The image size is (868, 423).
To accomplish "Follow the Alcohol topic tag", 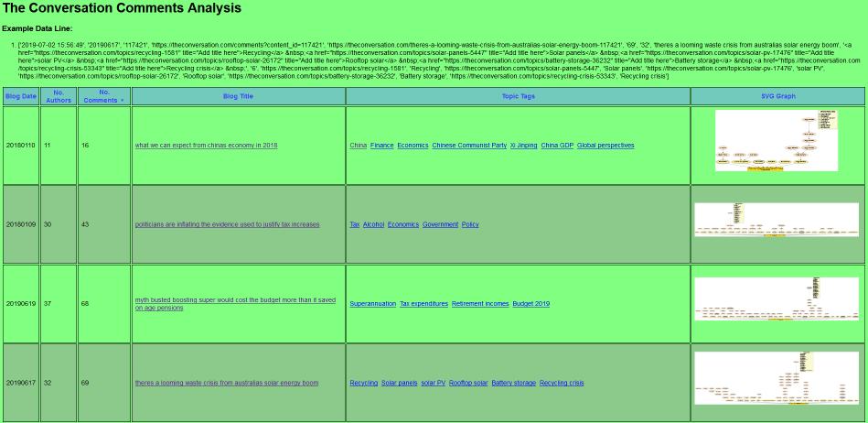I will (374, 224).
